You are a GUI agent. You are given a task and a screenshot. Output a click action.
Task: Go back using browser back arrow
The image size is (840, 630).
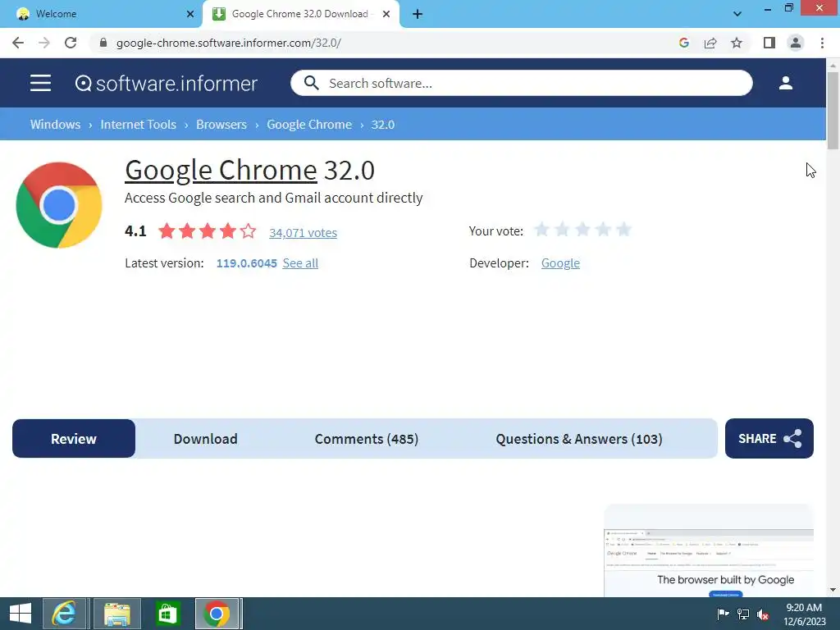(x=18, y=43)
